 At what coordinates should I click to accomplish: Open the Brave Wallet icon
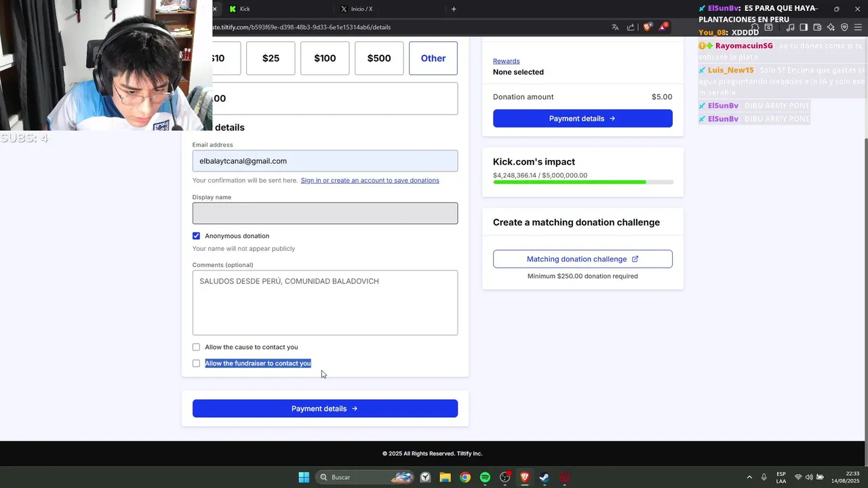click(817, 27)
